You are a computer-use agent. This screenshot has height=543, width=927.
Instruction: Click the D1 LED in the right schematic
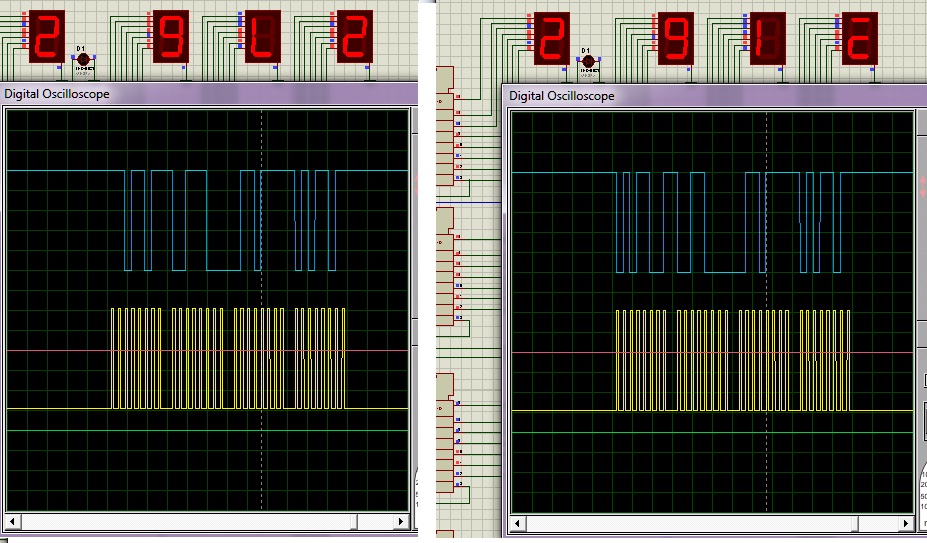[588, 62]
